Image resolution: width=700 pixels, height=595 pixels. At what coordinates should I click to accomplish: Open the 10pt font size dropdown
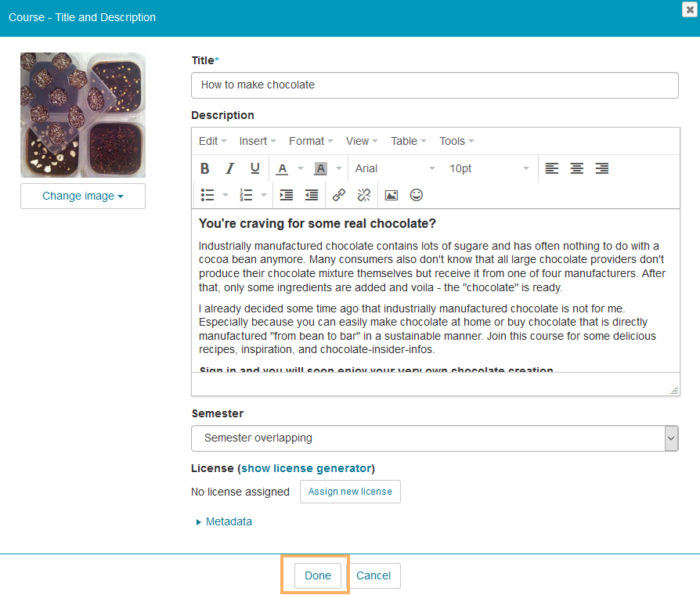(x=489, y=168)
